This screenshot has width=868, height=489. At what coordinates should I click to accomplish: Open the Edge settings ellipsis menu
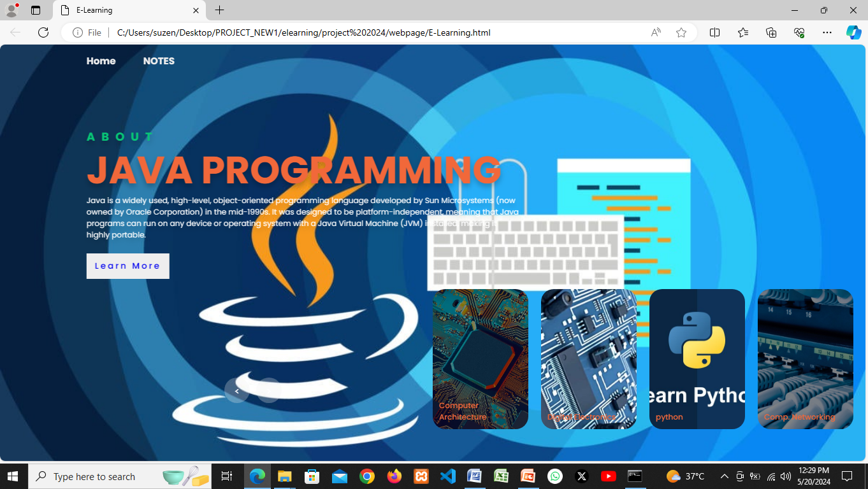pyautogui.click(x=827, y=32)
